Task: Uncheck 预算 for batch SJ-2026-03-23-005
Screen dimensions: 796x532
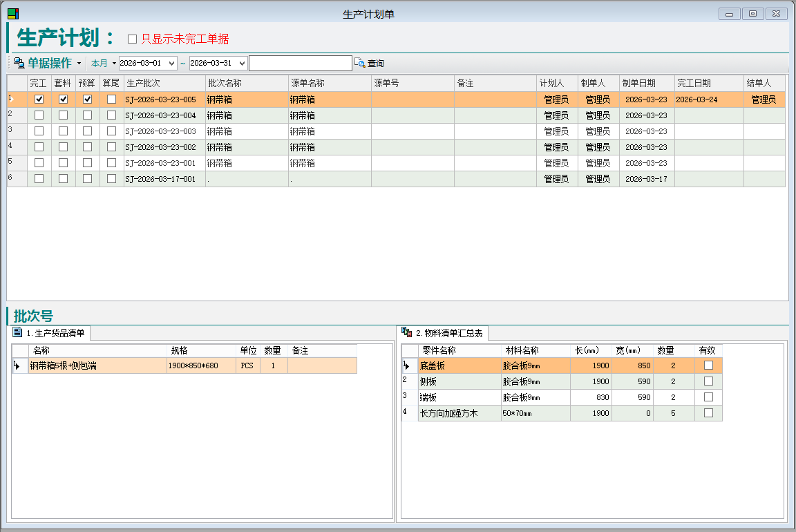Action: click(x=88, y=99)
